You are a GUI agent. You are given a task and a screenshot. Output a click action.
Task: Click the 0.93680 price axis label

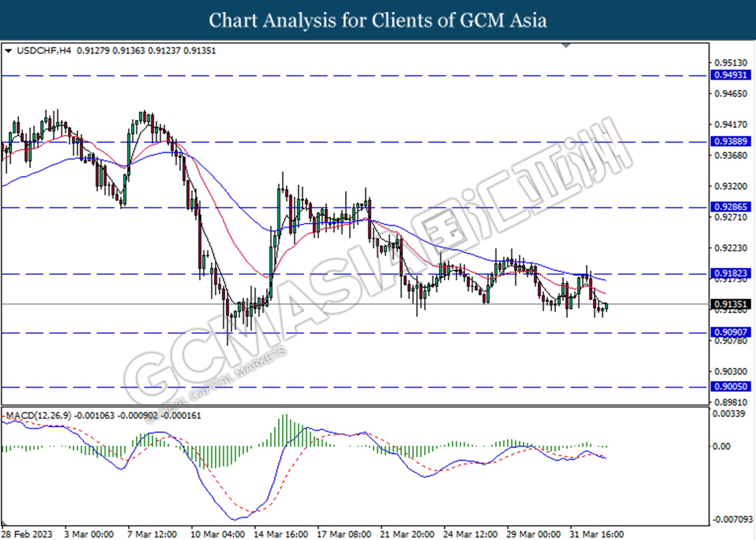(731, 155)
